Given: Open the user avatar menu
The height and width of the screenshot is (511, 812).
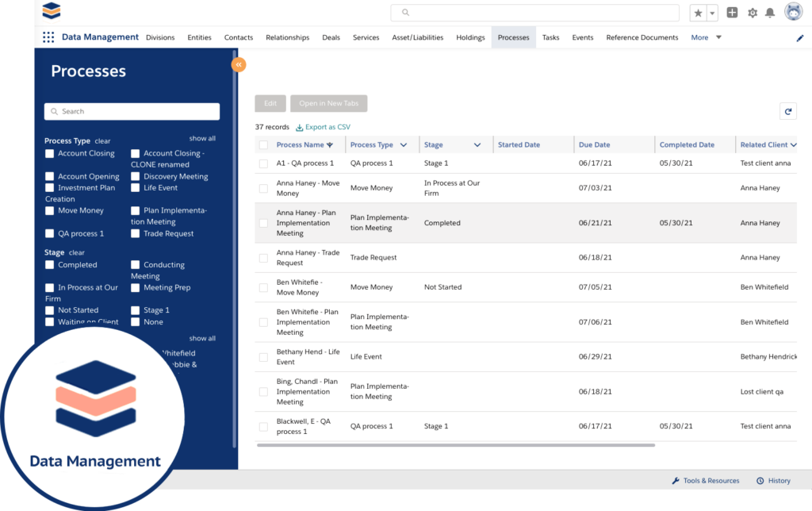Looking at the screenshot, I should 792,12.
